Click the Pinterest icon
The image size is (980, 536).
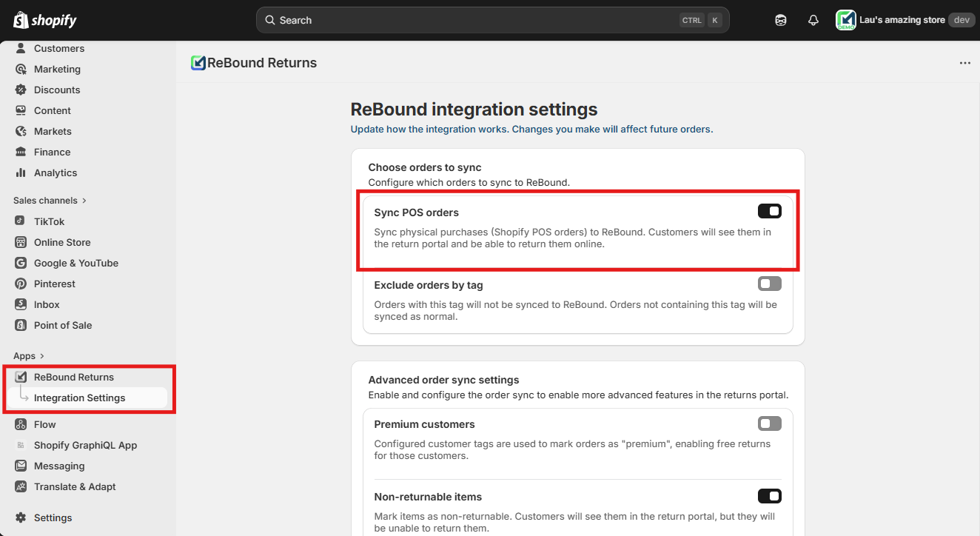point(21,284)
